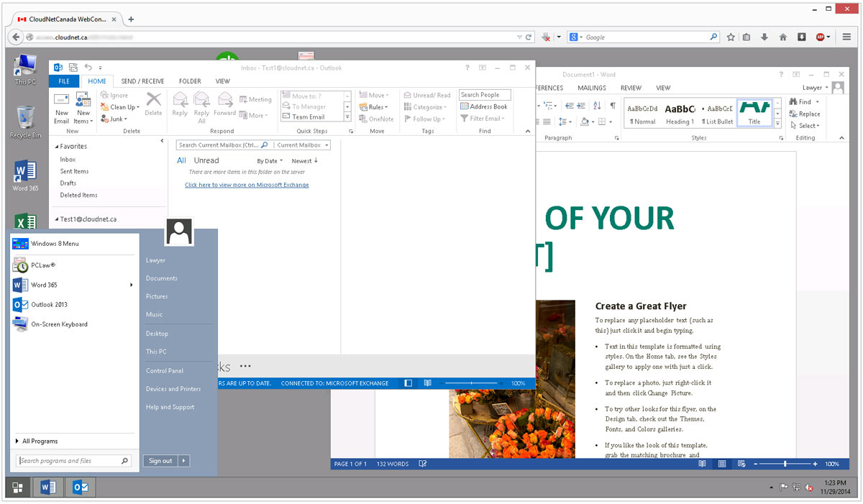Open Outlook from the Windows taskbar
The image size is (863, 504).
[x=81, y=487]
